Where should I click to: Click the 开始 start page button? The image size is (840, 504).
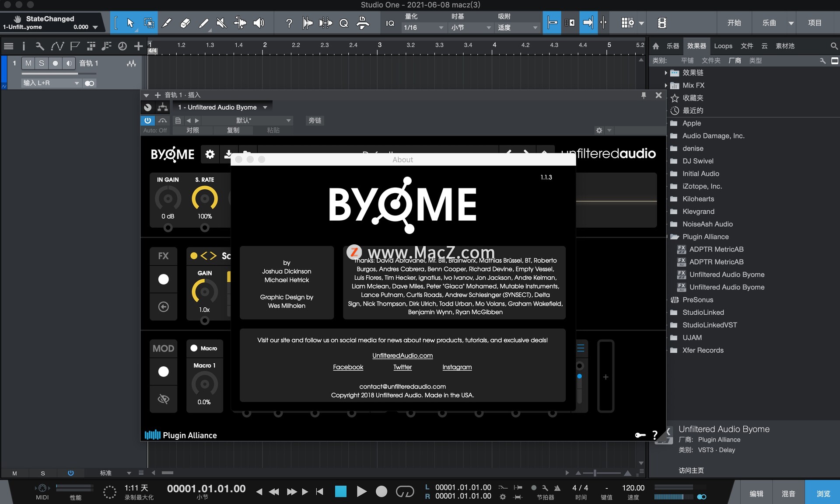pos(734,23)
